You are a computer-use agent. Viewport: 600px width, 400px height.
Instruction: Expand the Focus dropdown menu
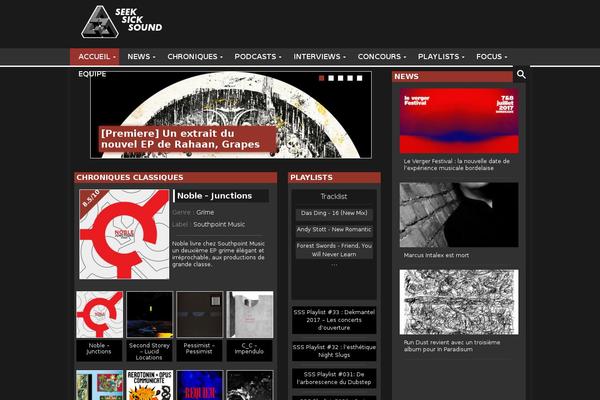coord(491,57)
